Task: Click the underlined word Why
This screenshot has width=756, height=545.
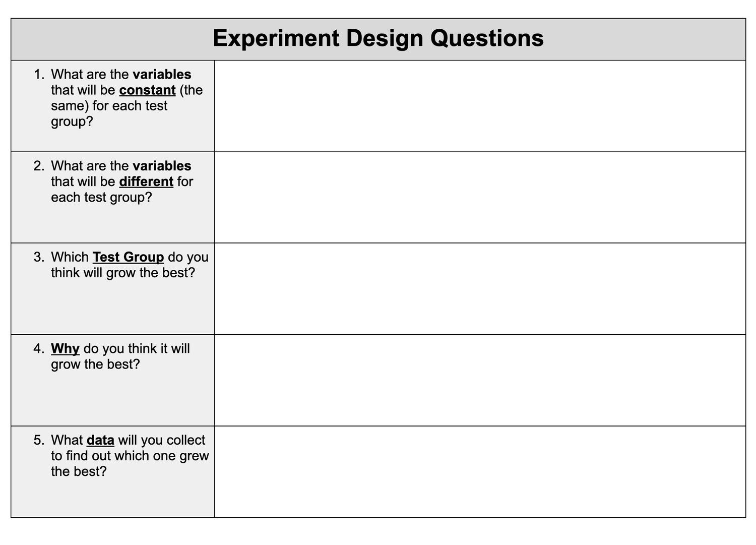Action: [65, 349]
